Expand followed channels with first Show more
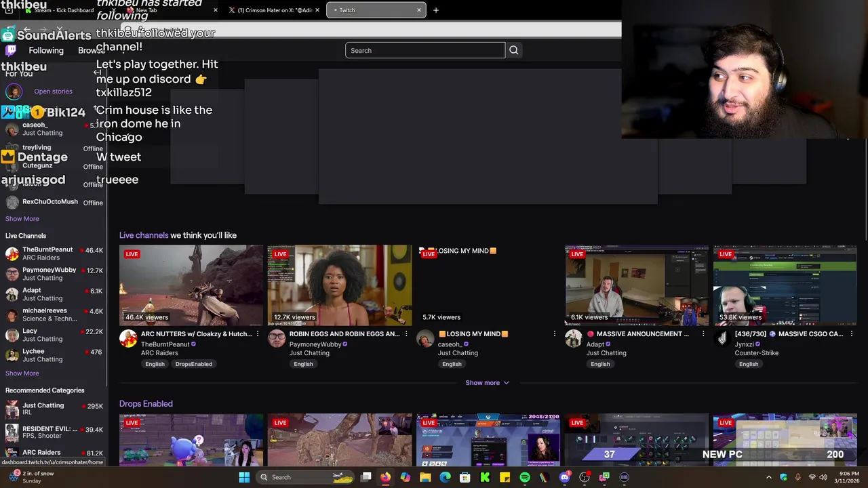This screenshot has width=868, height=488. click(x=22, y=219)
